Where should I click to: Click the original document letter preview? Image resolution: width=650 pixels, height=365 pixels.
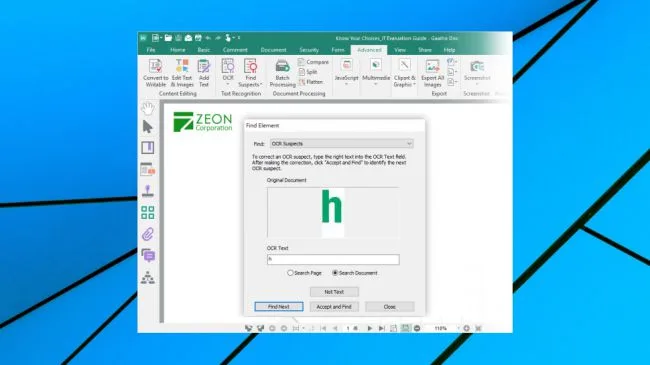(x=333, y=212)
